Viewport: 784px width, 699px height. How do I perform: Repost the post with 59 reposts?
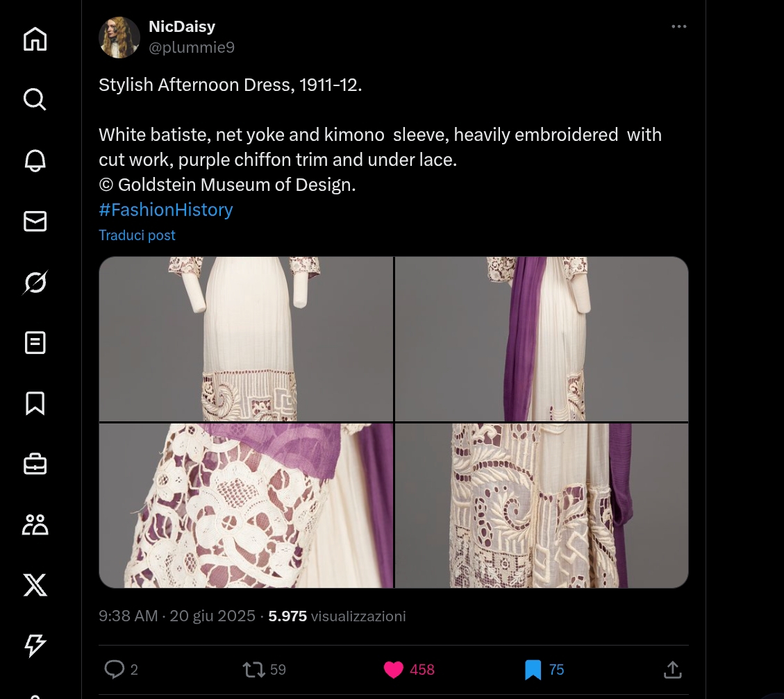point(253,670)
